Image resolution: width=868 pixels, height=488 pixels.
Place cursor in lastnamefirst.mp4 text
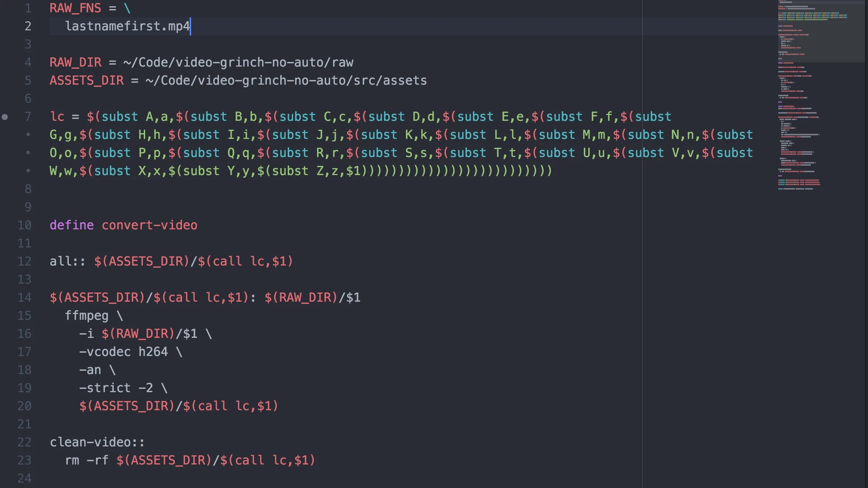point(127,26)
